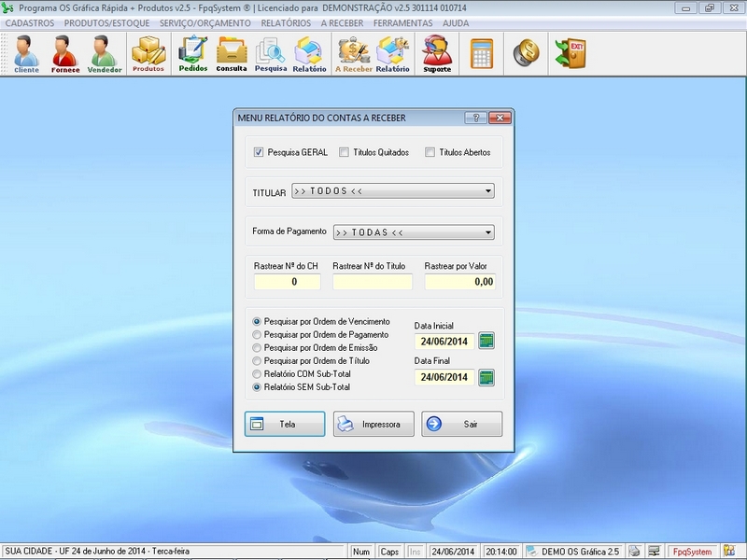Click the Impressora button

point(373,424)
